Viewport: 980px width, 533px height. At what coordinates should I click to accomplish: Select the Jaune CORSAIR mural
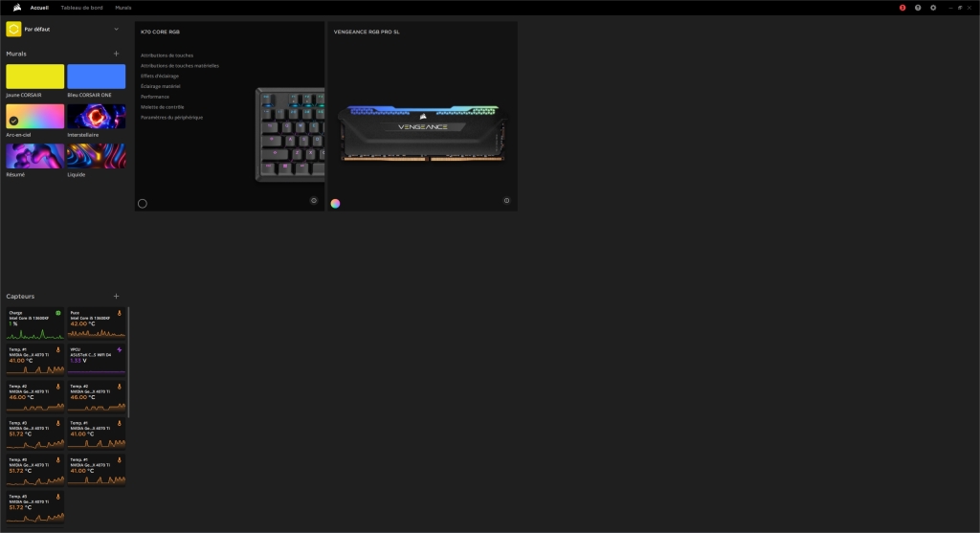coord(35,77)
